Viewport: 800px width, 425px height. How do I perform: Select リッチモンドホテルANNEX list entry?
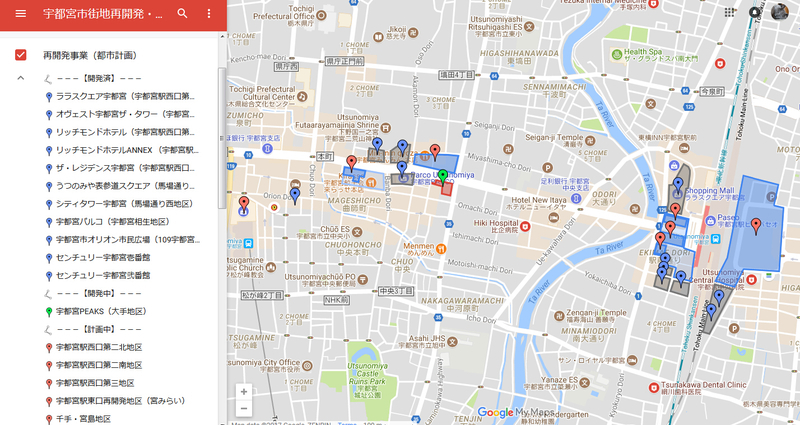(x=125, y=150)
